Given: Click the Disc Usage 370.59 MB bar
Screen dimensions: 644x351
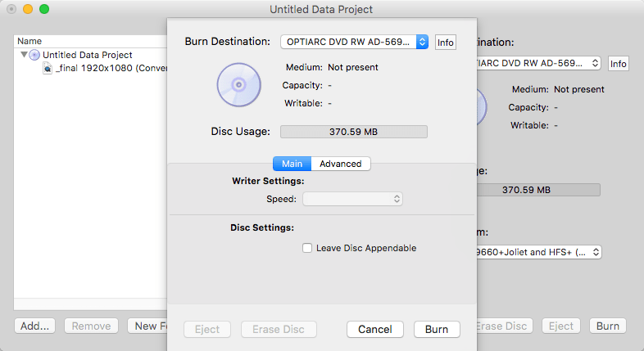Looking at the screenshot, I should 354,132.
